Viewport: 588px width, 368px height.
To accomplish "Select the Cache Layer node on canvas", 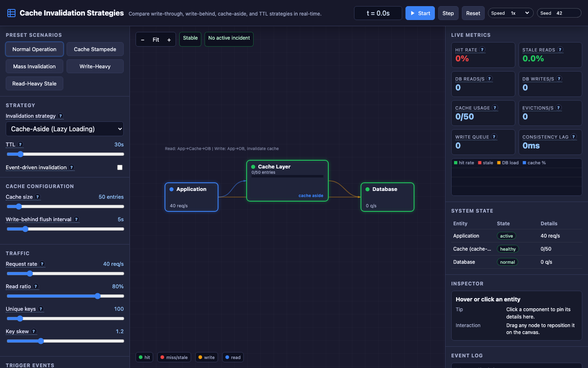I will coord(287,181).
